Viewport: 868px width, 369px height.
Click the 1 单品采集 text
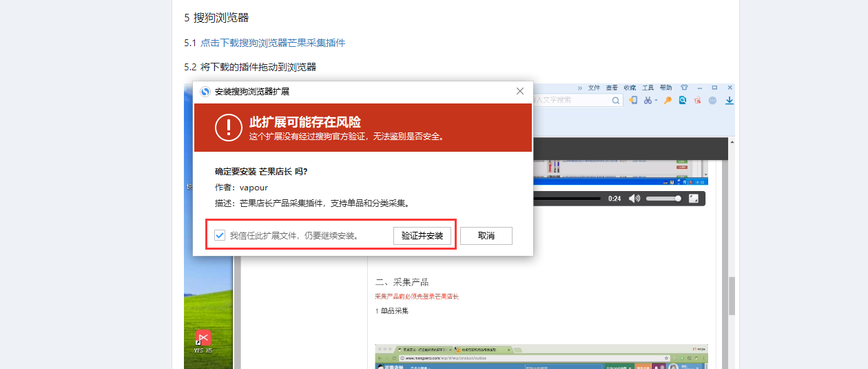point(392,310)
